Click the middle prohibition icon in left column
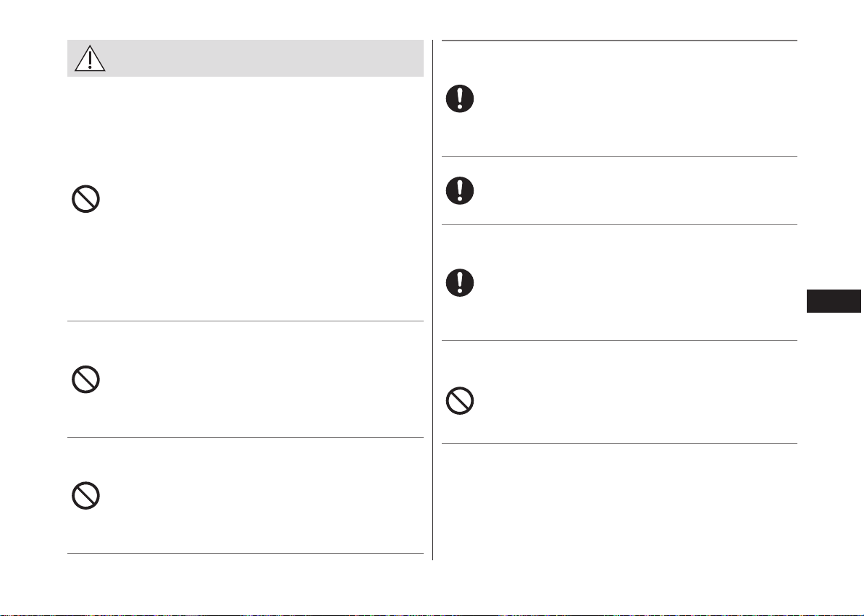This screenshot has width=864, height=616. tap(86, 379)
